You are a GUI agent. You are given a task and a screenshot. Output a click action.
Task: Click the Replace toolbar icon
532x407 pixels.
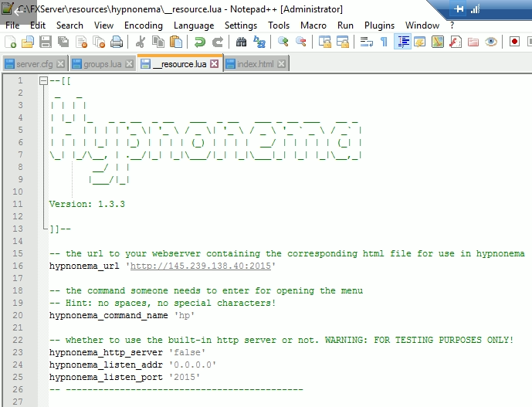point(259,42)
